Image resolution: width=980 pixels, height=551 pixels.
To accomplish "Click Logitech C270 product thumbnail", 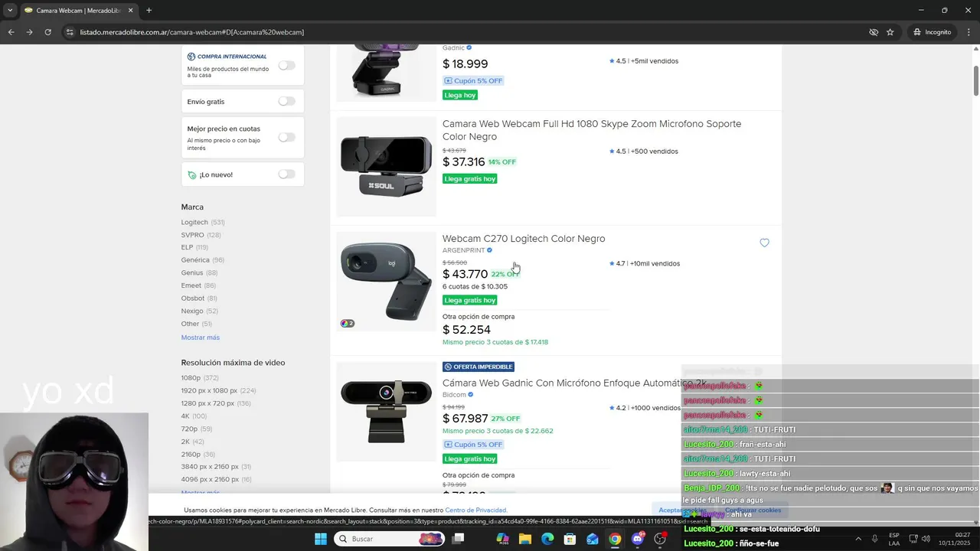I will coord(386,282).
